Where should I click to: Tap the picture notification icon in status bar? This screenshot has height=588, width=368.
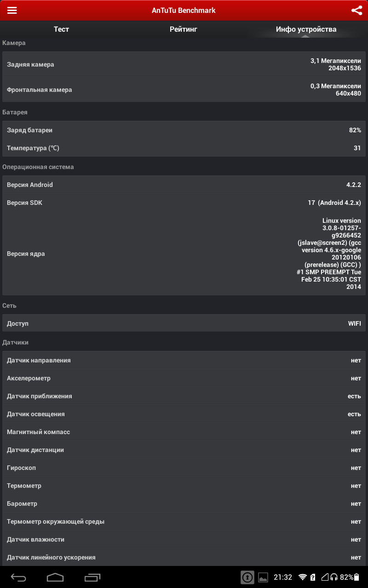263,577
